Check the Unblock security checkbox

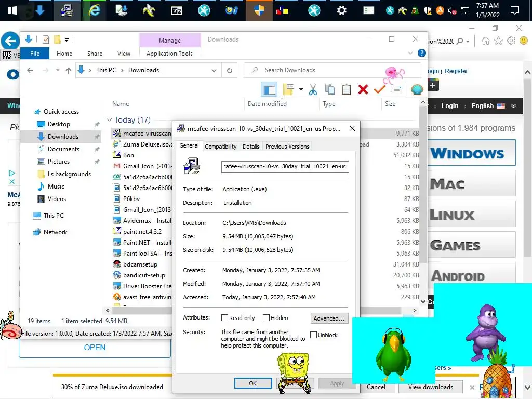click(313, 335)
